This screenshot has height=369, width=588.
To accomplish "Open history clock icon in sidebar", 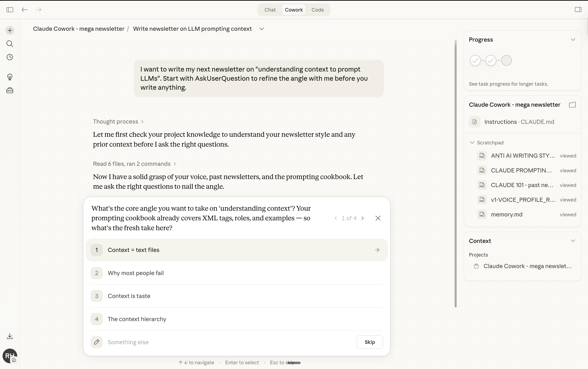I will [10, 57].
